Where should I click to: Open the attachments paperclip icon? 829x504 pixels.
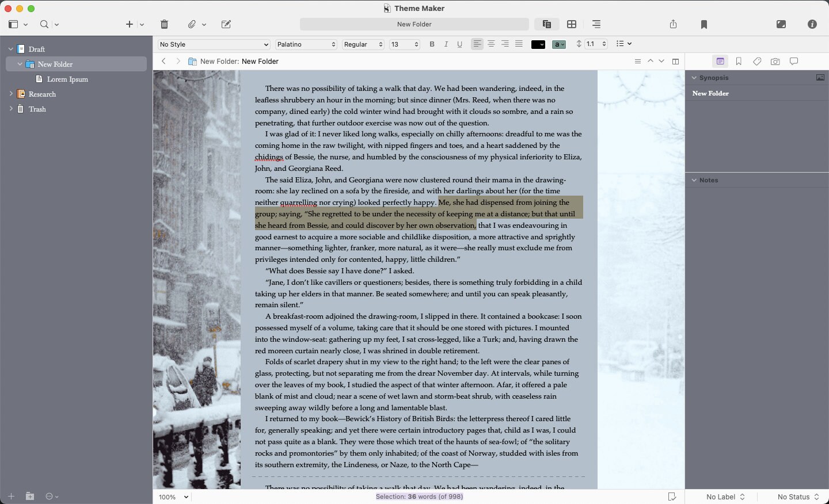192,24
